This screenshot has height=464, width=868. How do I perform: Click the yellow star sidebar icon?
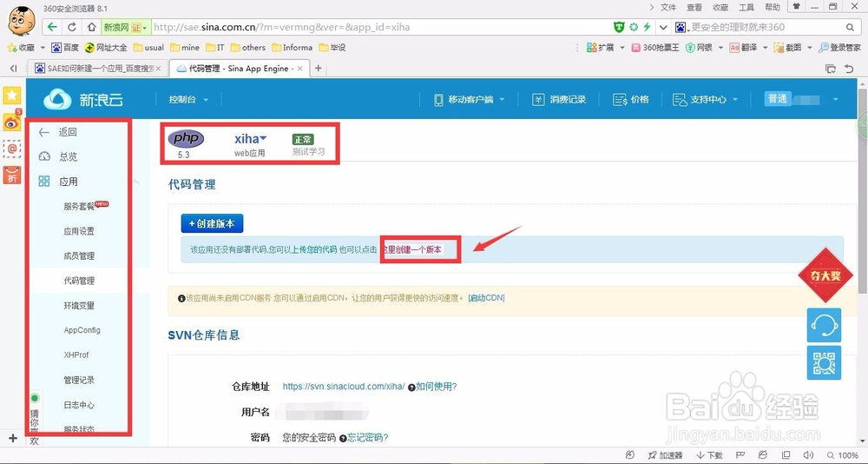point(12,96)
